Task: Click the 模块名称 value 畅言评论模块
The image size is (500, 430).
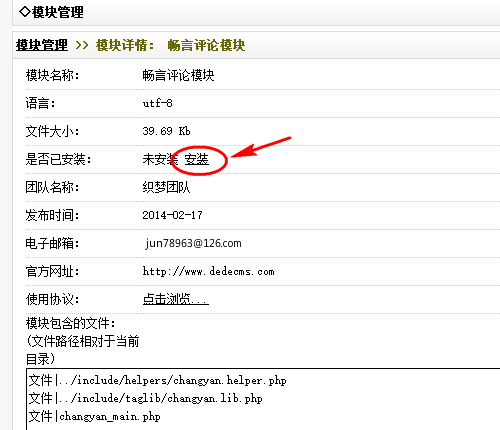Action: (x=178, y=75)
